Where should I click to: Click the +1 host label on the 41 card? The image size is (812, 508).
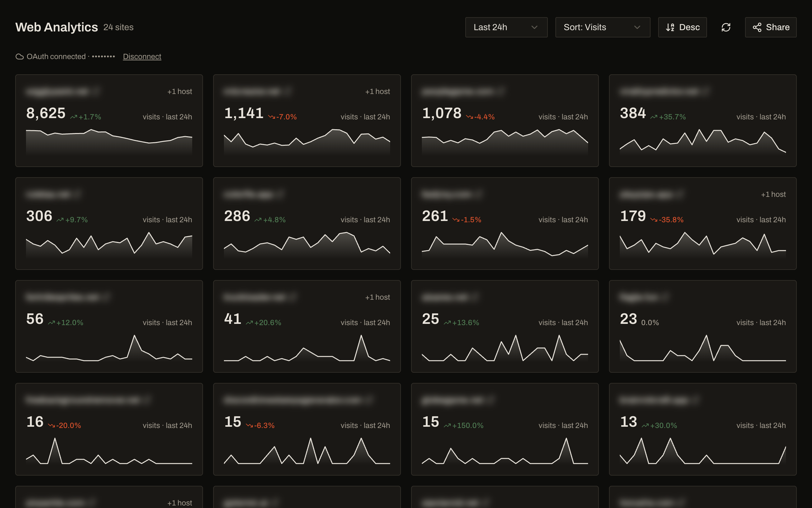point(378,297)
